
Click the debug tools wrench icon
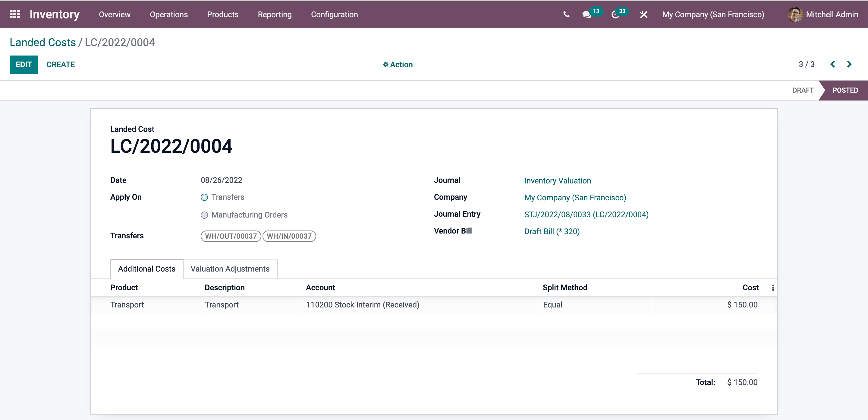643,14
